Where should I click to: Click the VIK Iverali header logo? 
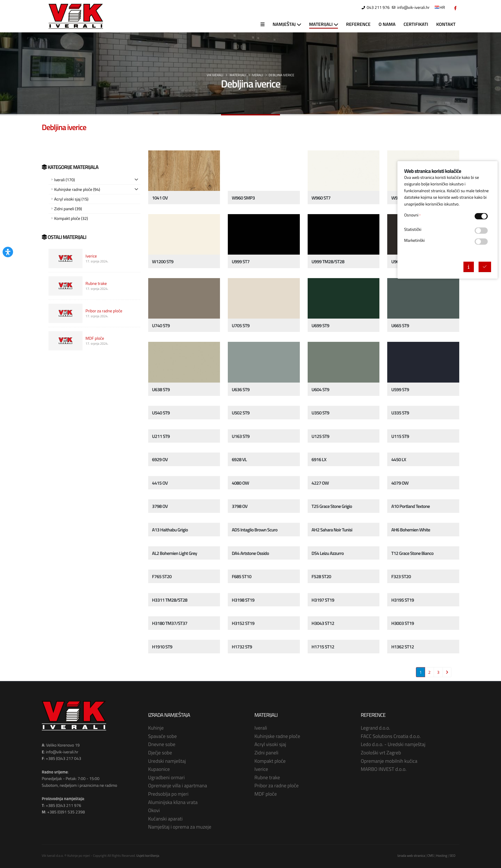pyautogui.click(x=76, y=16)
